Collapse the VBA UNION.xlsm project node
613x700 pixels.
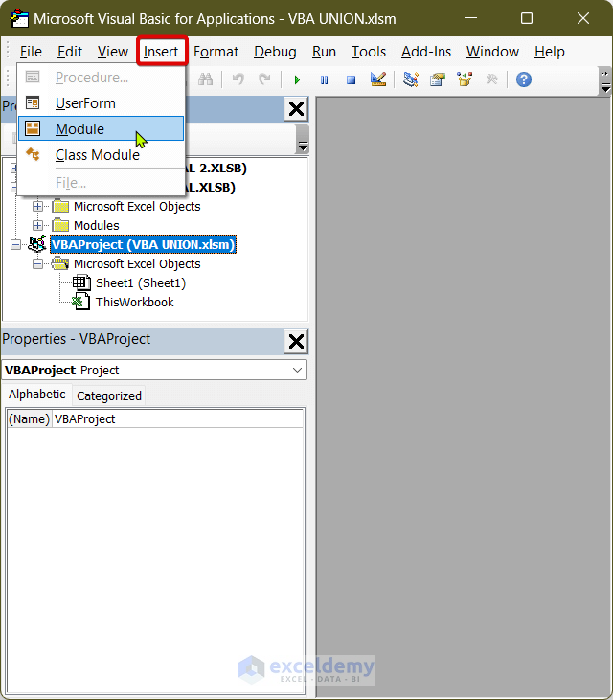coord(15,244)
